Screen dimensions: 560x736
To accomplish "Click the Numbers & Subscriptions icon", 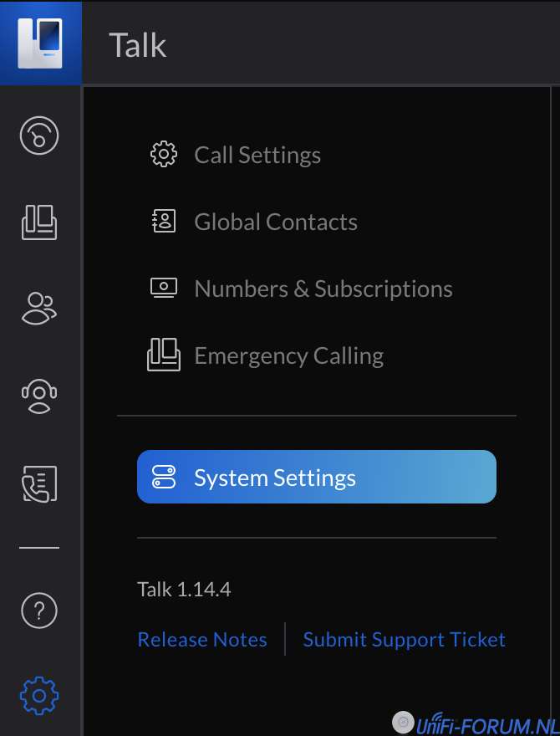I will pos(164,289).
